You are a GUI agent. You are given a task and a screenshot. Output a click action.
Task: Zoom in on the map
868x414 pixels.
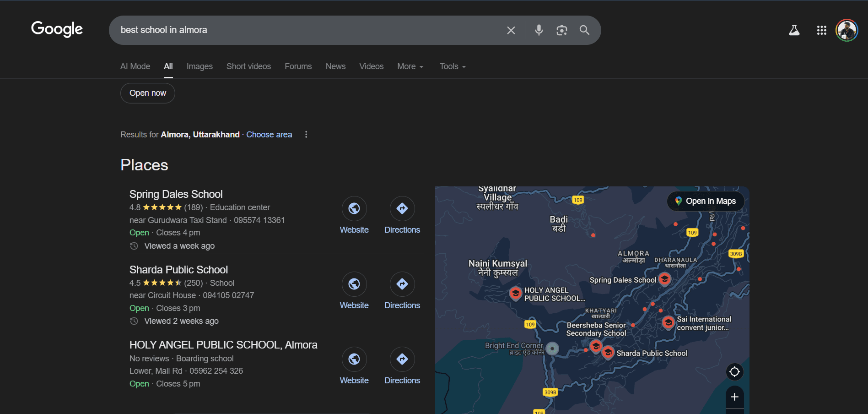tap(734, 397)
